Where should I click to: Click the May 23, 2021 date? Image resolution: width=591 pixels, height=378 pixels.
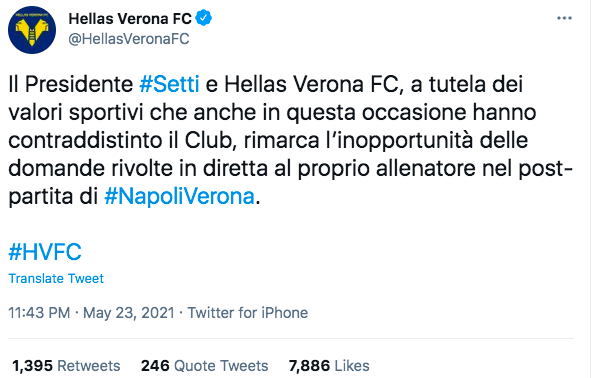tap(129, 313)
